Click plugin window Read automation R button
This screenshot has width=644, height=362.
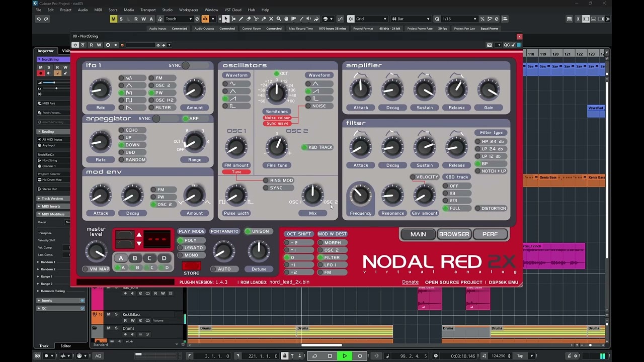[91, 45]
